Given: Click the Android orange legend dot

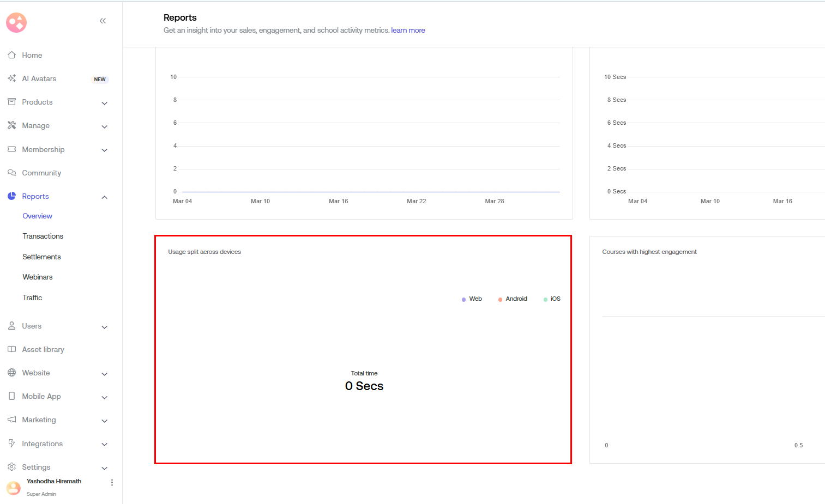Looking at the screenshot, I should click(500, 300).
